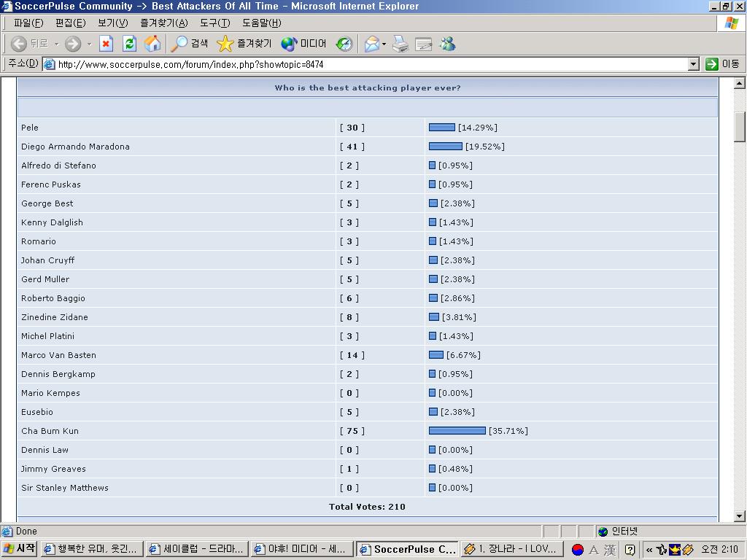
Task: Open the Mail button dropdown arrow
Action: click(x=384, y=44)
